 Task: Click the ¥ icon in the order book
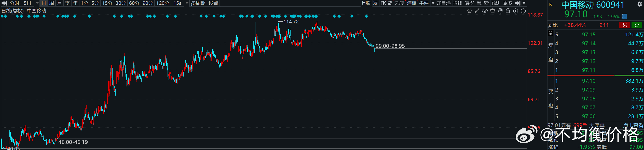(551, 33)
